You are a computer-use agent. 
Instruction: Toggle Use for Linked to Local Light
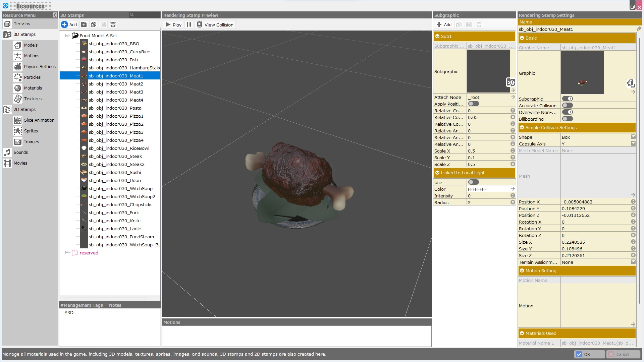[473, 182]
